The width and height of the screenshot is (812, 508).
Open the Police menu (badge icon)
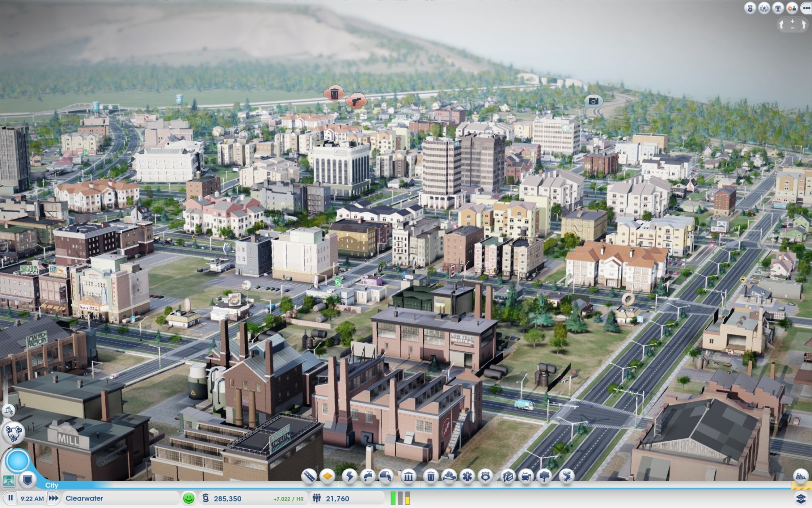point(486,476)
